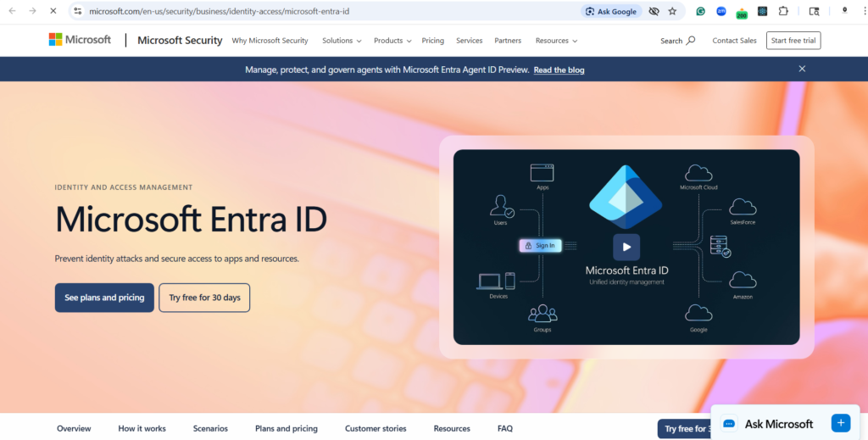Expand the Solutions dropdown menu
This screenshot has width=868, height=440.
[342, 41]
